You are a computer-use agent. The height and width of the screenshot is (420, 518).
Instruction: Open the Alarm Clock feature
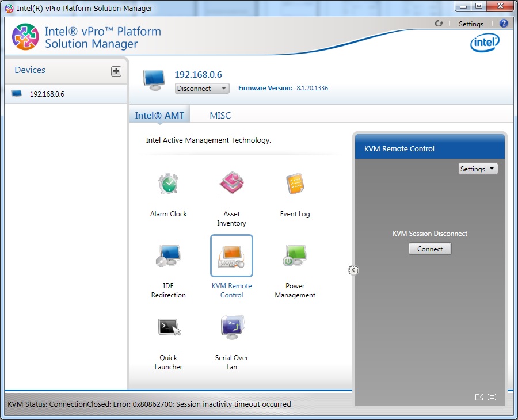[169, 185]
